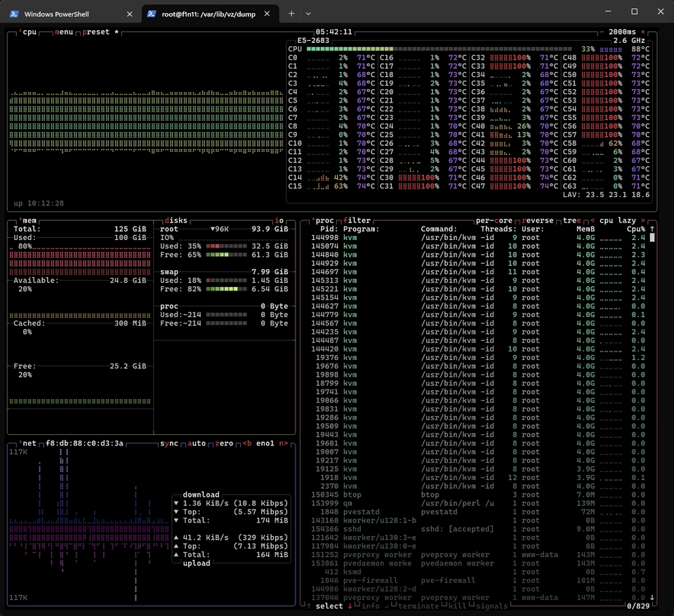The height and width of the screenshot is (616, 674).
Task: Select next sort field with right arrow
Action: click(643, 221)
